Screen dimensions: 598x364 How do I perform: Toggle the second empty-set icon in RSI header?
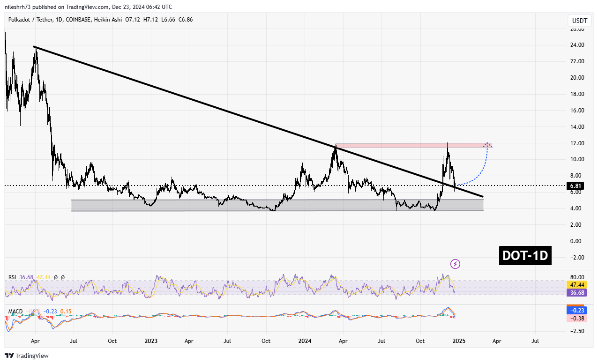tap(63, 277)
